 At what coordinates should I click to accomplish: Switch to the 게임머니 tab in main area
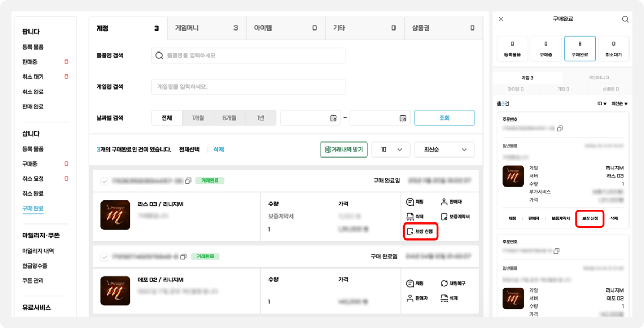point(207,28)
